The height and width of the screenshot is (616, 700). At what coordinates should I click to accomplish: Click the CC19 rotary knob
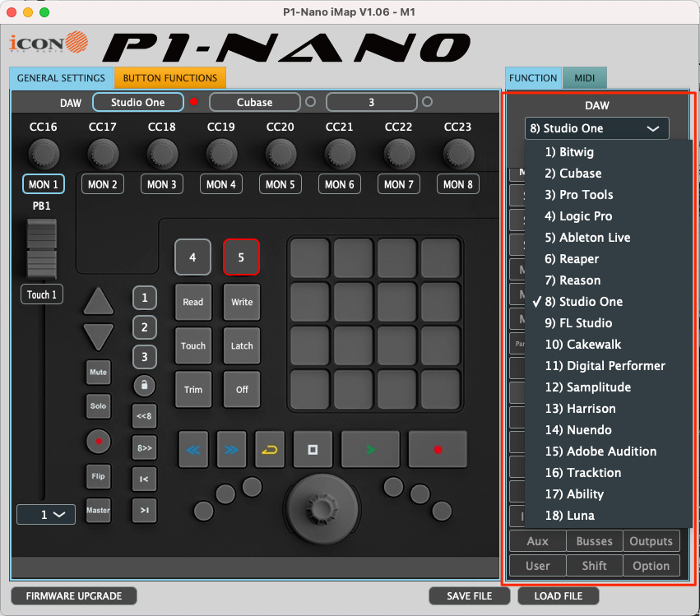(221, 154)
